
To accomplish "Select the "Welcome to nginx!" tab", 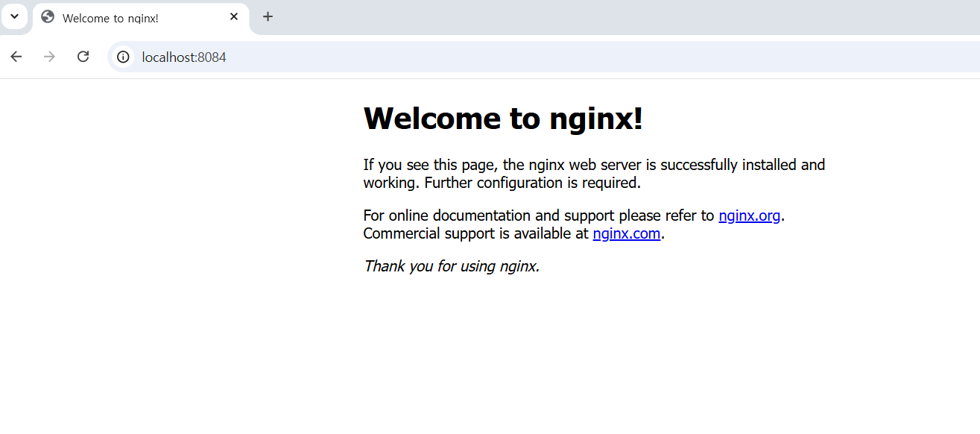I will 141,17.
